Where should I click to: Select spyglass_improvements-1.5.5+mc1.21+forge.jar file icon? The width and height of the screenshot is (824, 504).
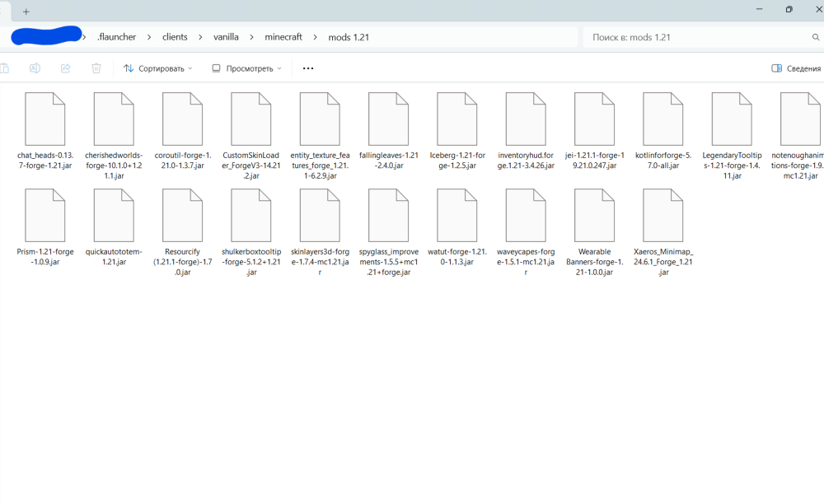click(388, 216)
